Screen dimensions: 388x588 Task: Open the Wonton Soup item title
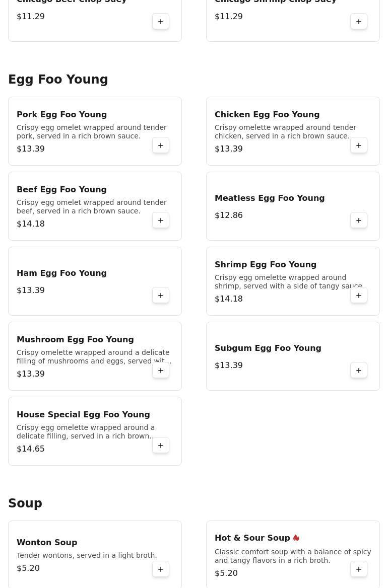point(47,543)
